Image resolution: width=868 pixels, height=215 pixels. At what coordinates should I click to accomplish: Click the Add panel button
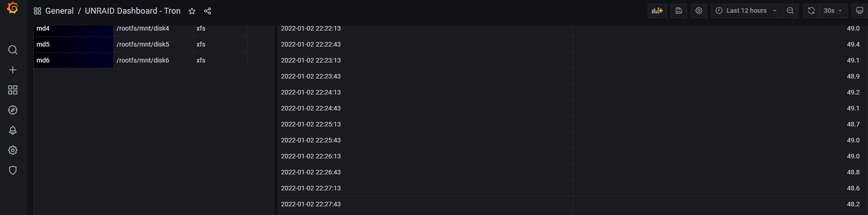coord(657,10)
